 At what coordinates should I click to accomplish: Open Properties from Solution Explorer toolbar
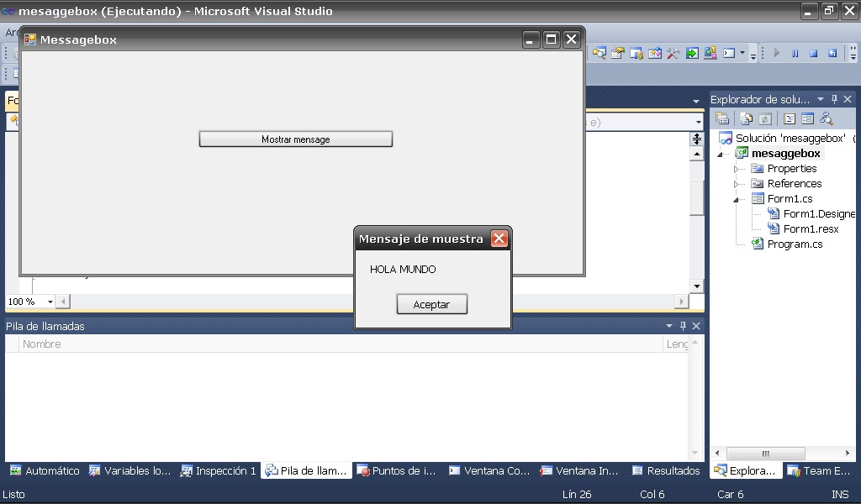[x=723, y=118]
